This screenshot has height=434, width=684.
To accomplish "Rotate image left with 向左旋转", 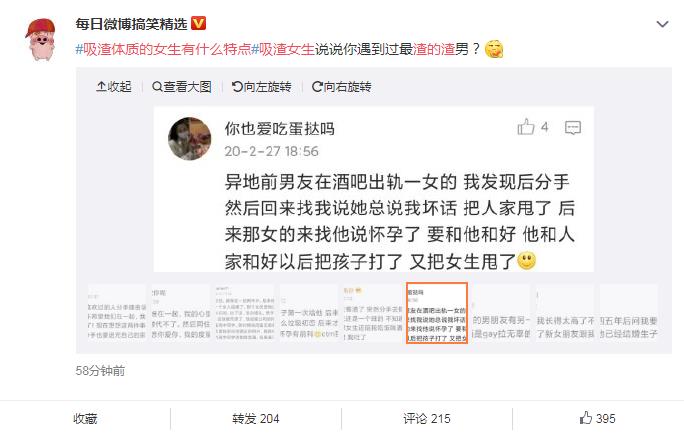I will coord(262,87).
